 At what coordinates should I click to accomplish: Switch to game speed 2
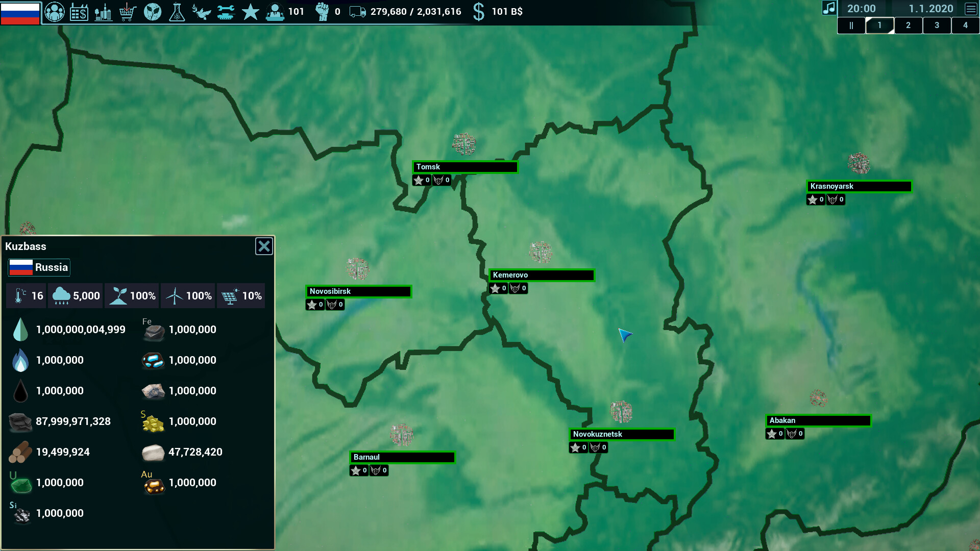pyautogui.click(x=908, y=25)
